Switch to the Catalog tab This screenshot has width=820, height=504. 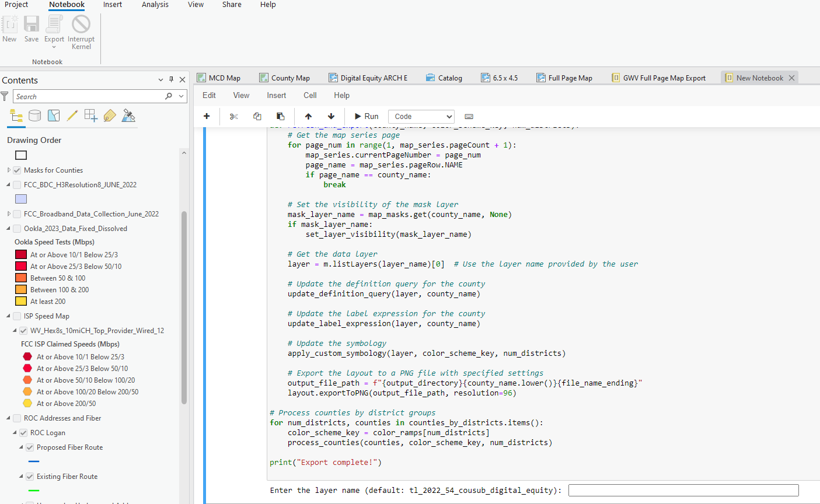tap(444, 77)
